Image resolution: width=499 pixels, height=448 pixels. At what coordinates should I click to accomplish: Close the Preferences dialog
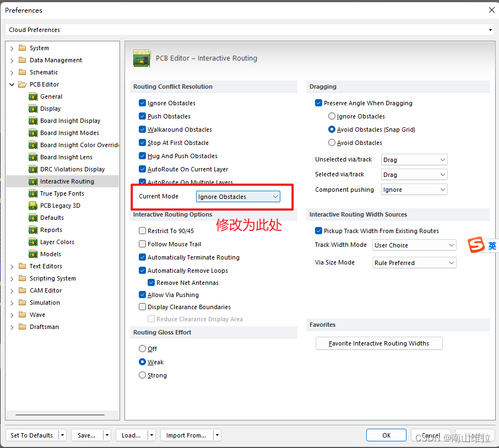(x=491, y=10)
